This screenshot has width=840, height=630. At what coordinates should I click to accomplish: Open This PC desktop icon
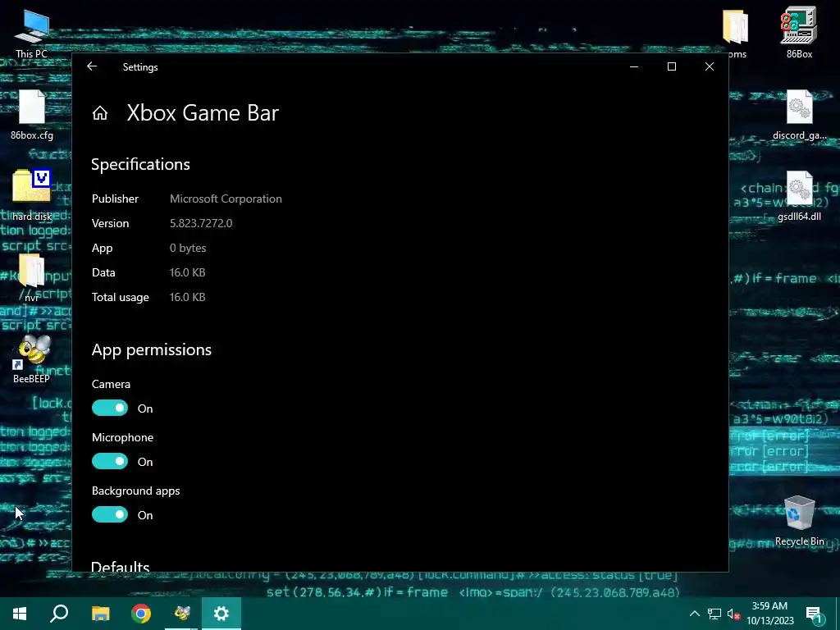tap(32, 33)
